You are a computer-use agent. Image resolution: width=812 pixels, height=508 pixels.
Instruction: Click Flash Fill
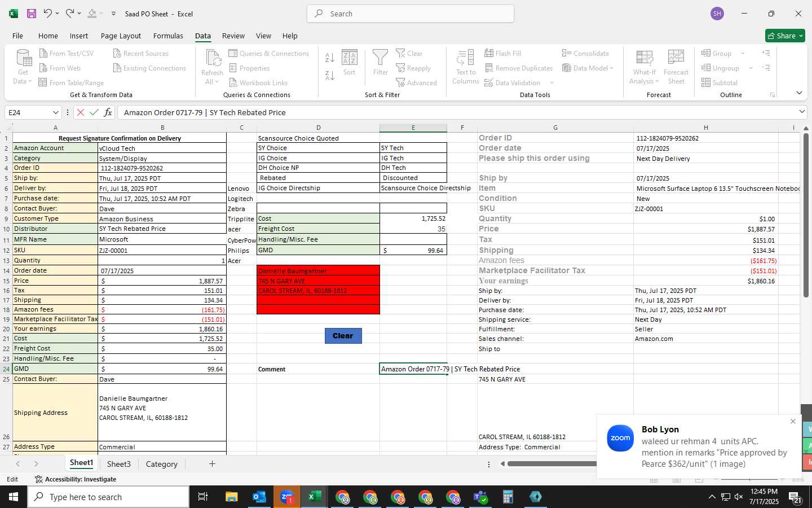pyautogui.click(x=502, y=53)
